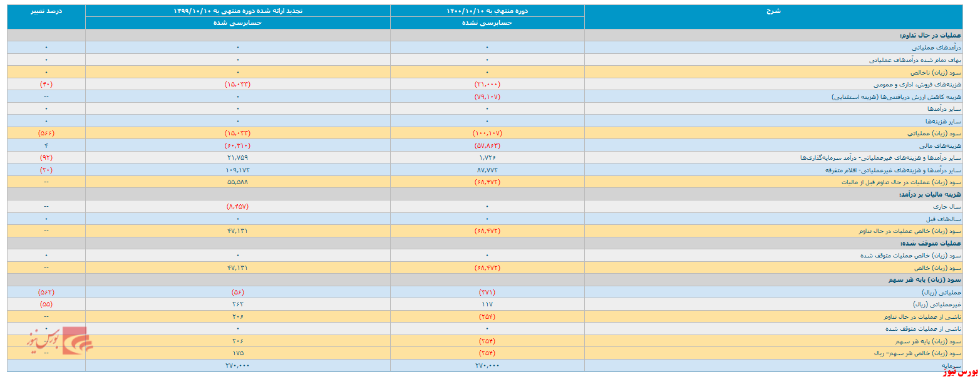This screenshot has width=980, height=379.
Task: Click value '۲۶۲' in the table
Action: (x=237, y=304)
